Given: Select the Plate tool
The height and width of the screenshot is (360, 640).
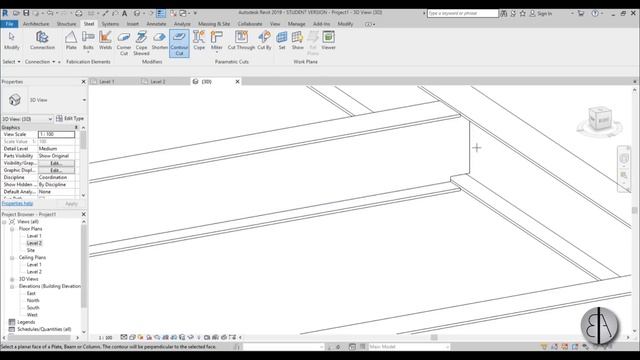Looking at the screenshot, I should tap(71, 40).
